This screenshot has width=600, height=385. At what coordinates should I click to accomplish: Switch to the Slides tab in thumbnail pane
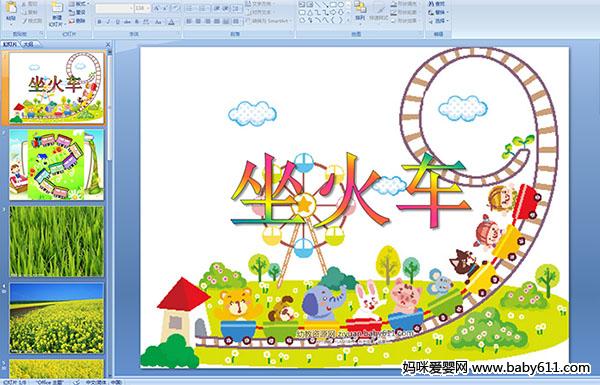[x=10, y=44]
